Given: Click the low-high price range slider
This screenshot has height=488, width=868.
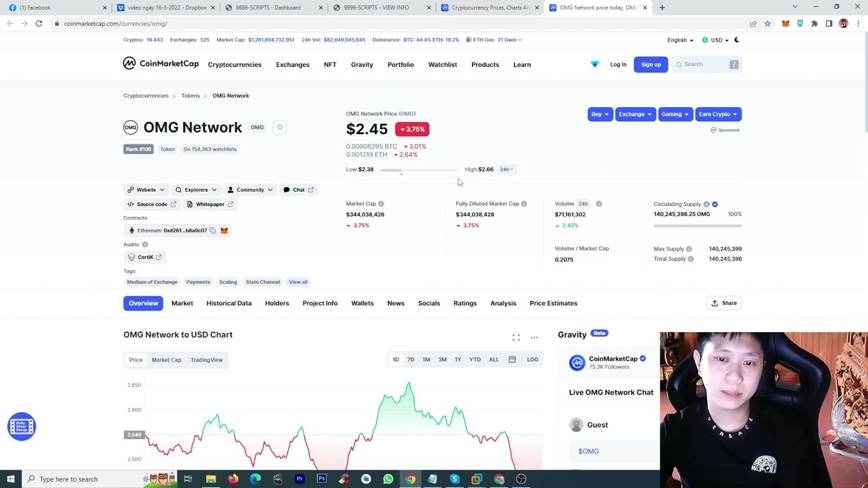Looking at the screenshot, I should tap(419, 170).
